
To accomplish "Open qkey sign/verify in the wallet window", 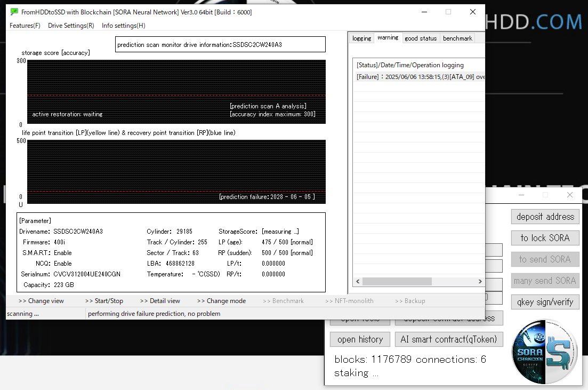I will [545, 302].
